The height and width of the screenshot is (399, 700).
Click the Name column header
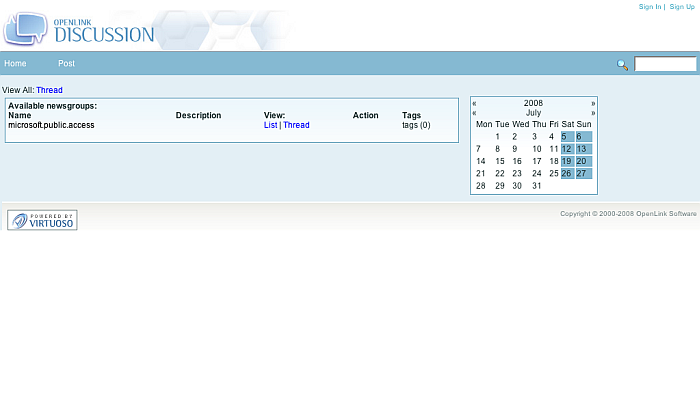click(x=20, y=115)
